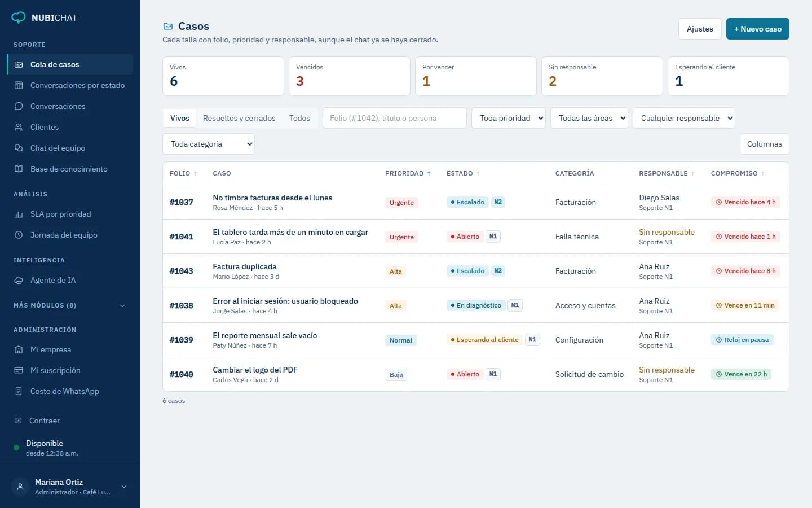
Task: Click the Jornada del equipo clock icon
Action: (19, 235)
